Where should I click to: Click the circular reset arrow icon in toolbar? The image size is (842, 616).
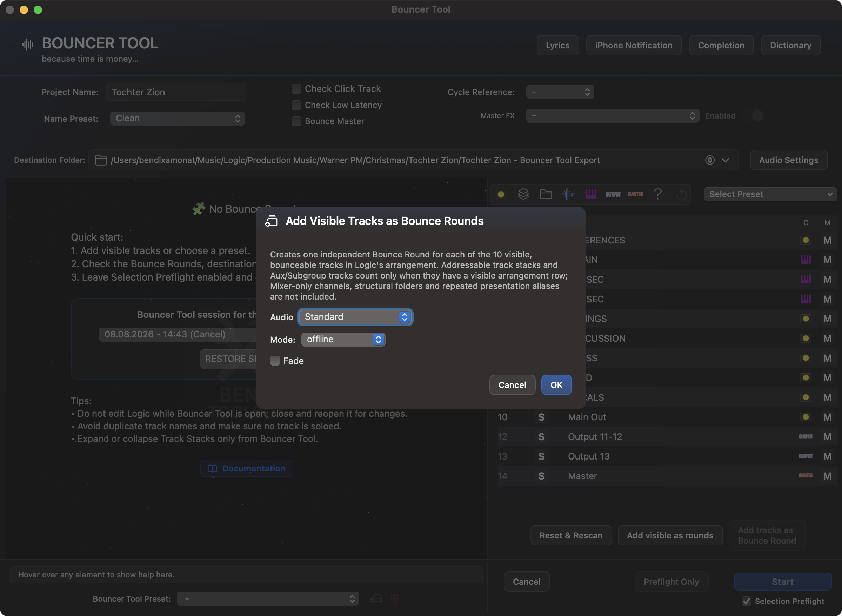point(681,194)
